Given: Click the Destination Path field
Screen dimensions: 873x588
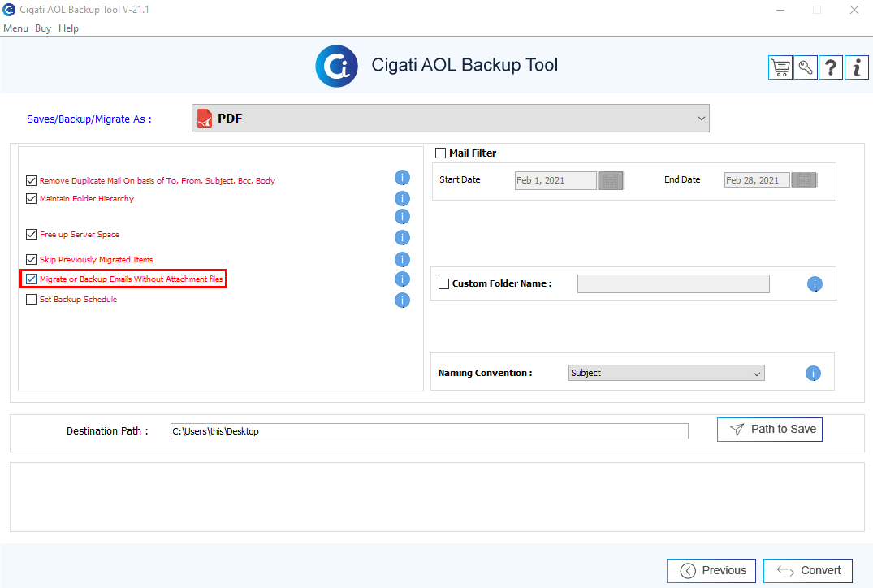Looking at the screenshot, I should [x=430, y=431].
